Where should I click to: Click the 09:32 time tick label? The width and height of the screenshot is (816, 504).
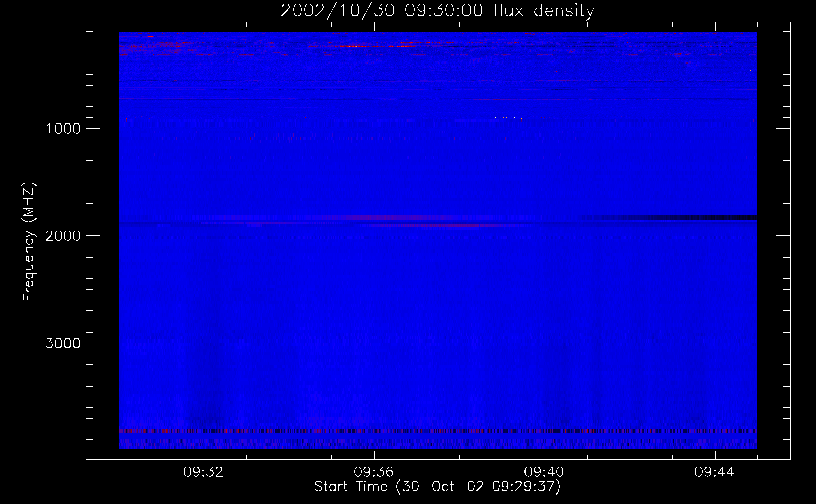point(203,472)
